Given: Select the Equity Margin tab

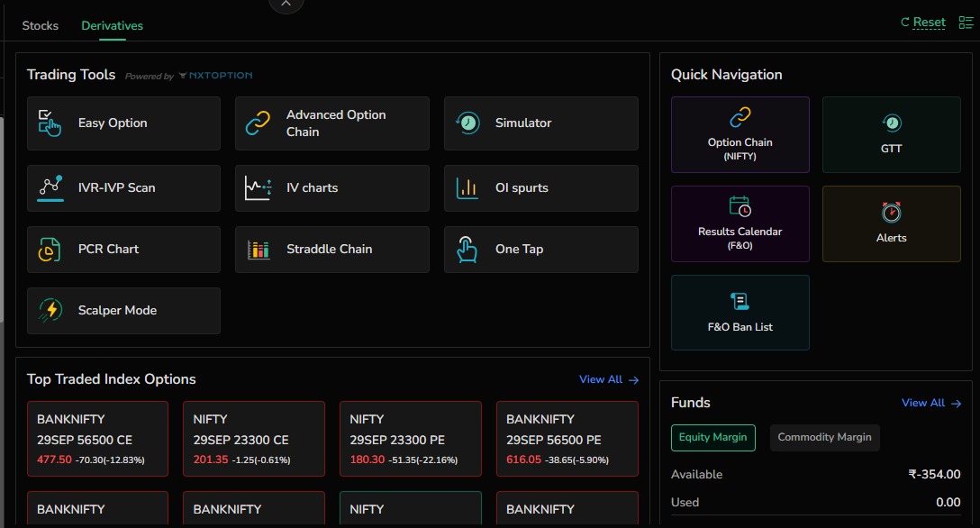Looking at the screenshot, I should (713, 437).
